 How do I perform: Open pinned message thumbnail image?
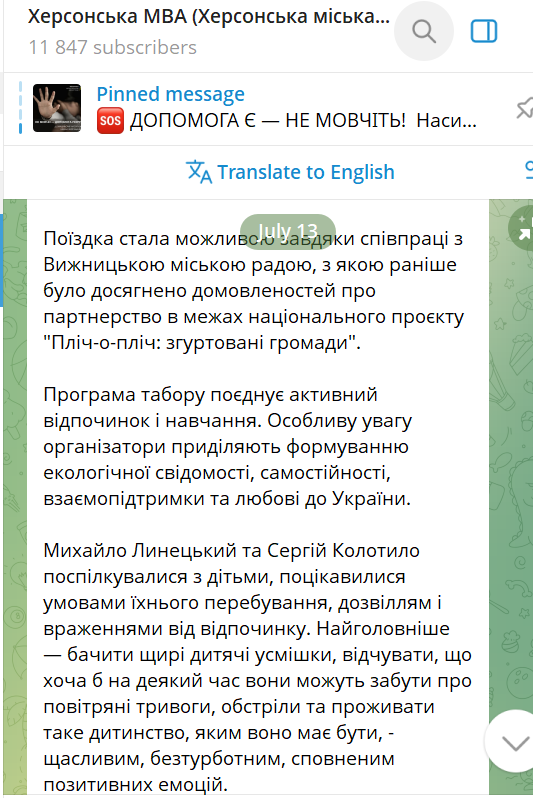(x=57, y=108)
